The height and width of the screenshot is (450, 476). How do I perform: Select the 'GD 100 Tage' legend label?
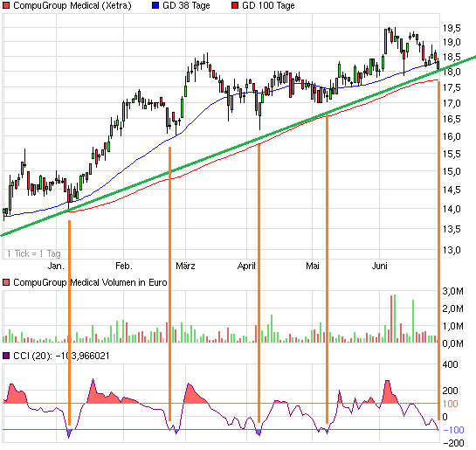point(268,5)
